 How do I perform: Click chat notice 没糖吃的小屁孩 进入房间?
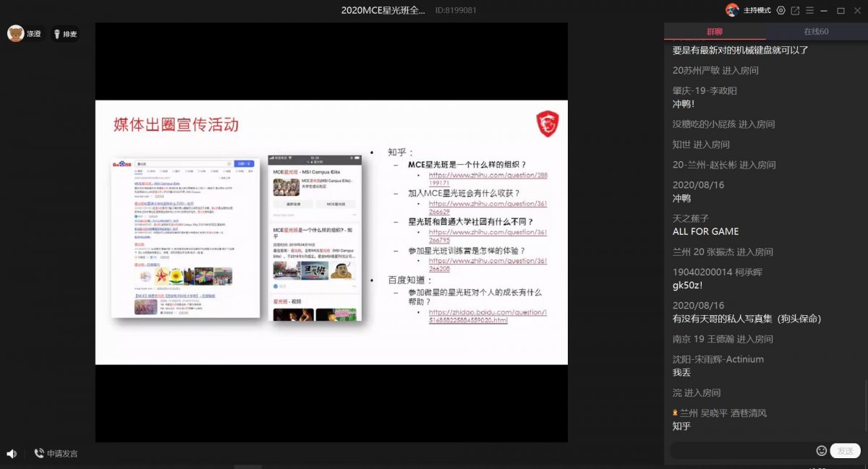723,124
